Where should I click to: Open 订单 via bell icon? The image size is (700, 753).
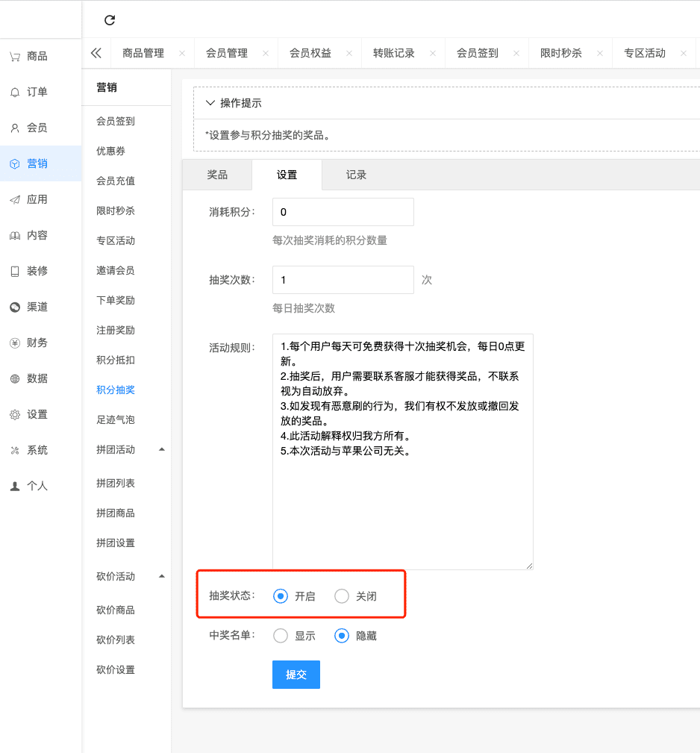point(15,92)
